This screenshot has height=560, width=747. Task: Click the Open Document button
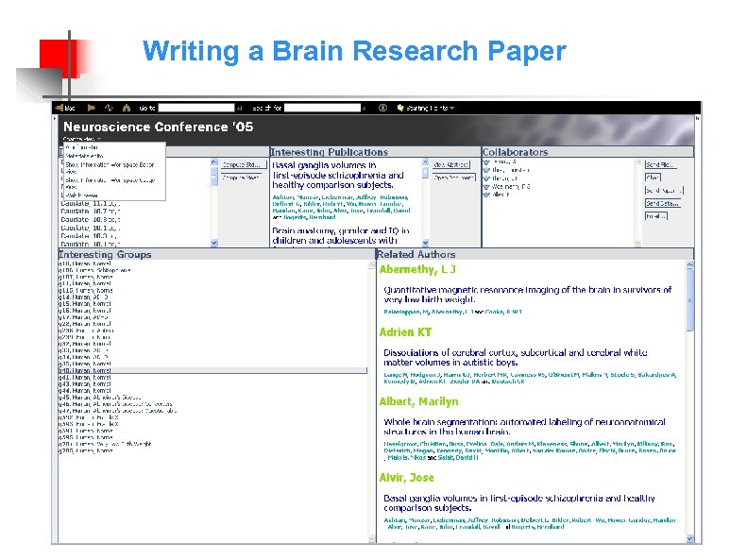coord(454,178)
